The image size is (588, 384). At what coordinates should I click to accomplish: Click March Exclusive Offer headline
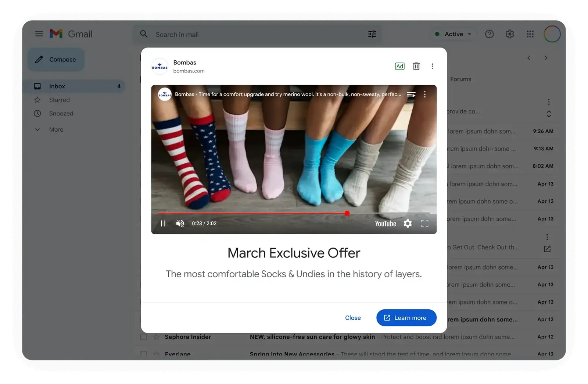(294, 253)
